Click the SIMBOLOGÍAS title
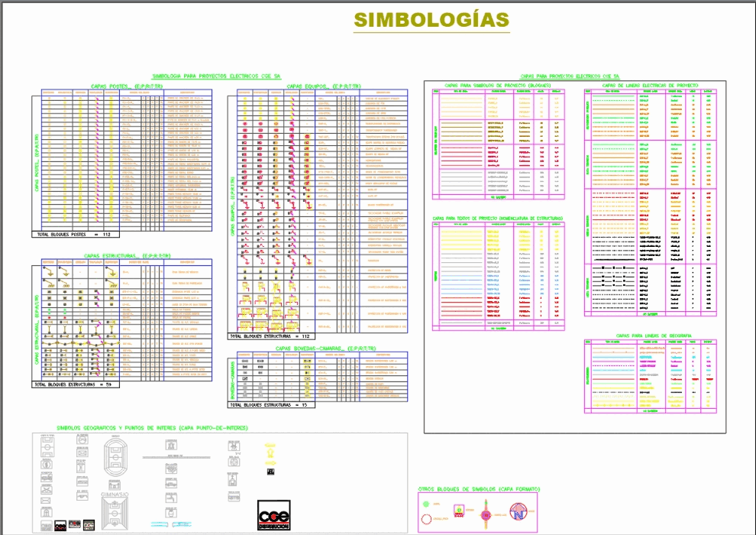The width and height of the screenshot is (756, 535). tap(431, 20)
